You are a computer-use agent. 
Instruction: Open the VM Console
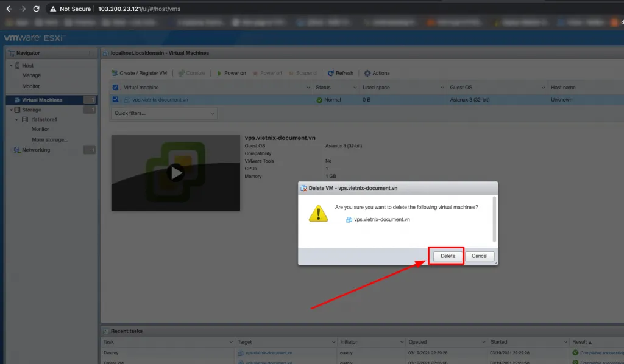(191, 73)
